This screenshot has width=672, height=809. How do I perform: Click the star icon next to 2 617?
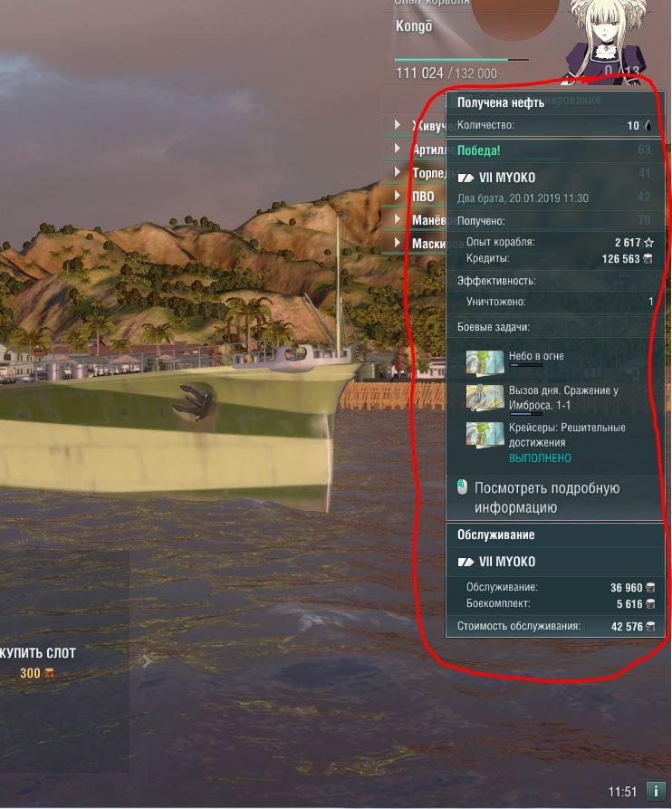tap(648, 242)
